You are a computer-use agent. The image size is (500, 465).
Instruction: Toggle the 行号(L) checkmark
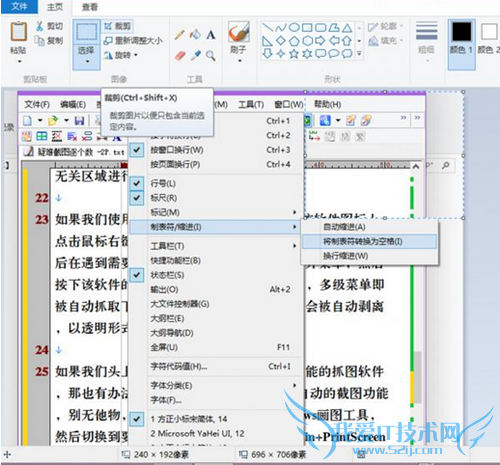pos(136,183)
